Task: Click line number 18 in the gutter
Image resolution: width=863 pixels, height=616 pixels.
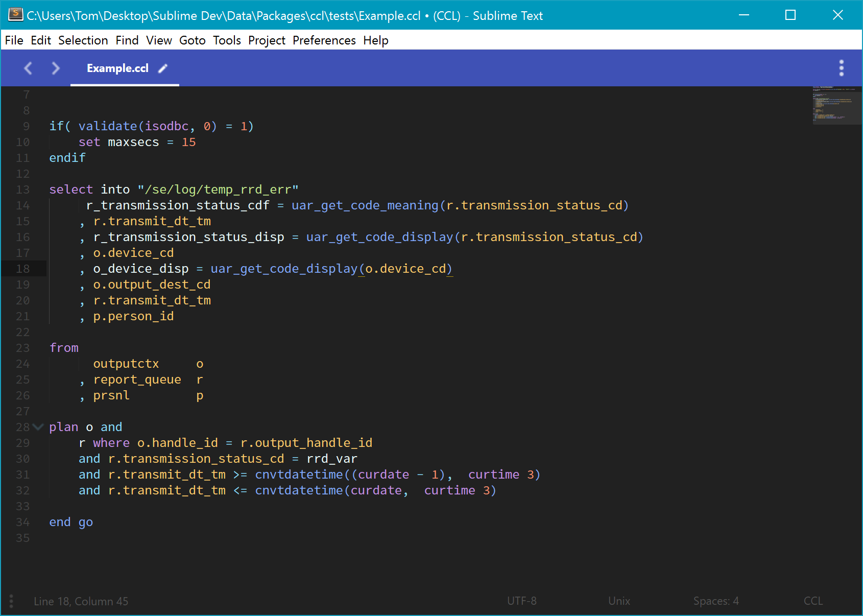Action: [23, 269]
